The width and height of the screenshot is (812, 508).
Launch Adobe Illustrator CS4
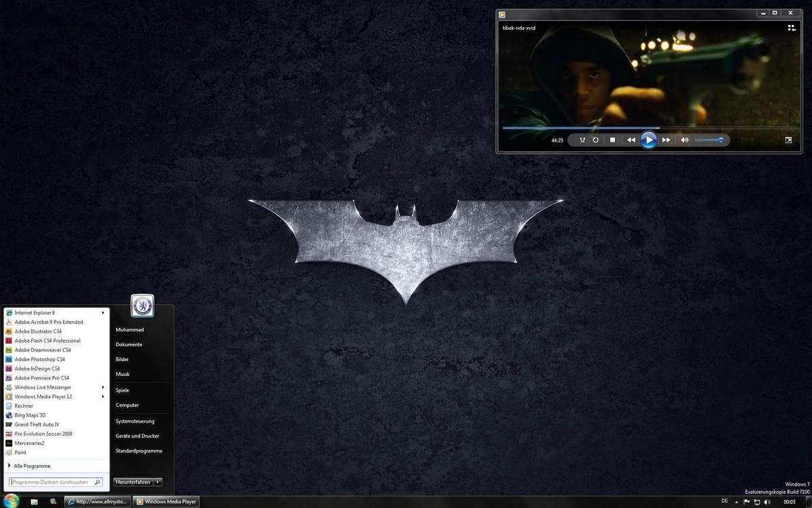pyautogui.click(x=38, y=332)
